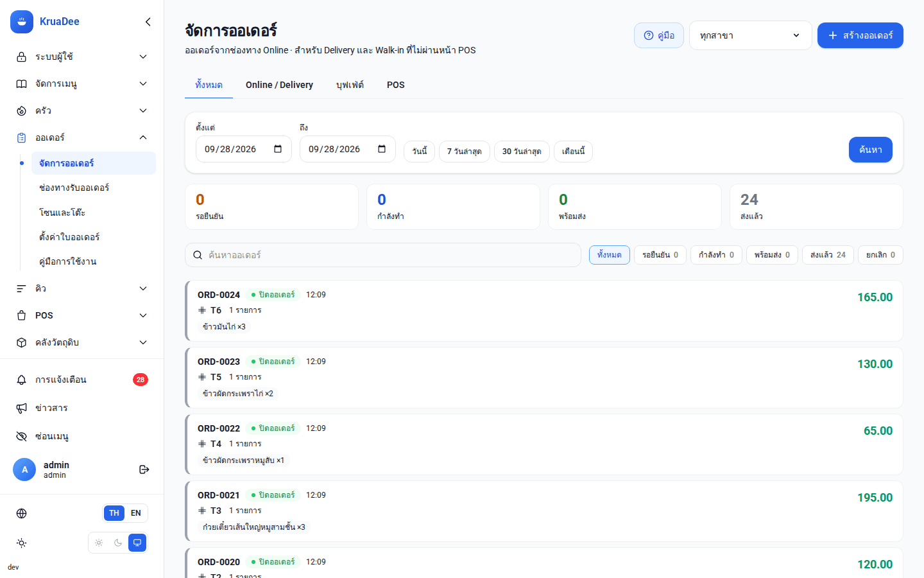Screen dimensions: 924x578
Task: Filter orders by ส่งแล้ว 24 chip
Action: 828,255
